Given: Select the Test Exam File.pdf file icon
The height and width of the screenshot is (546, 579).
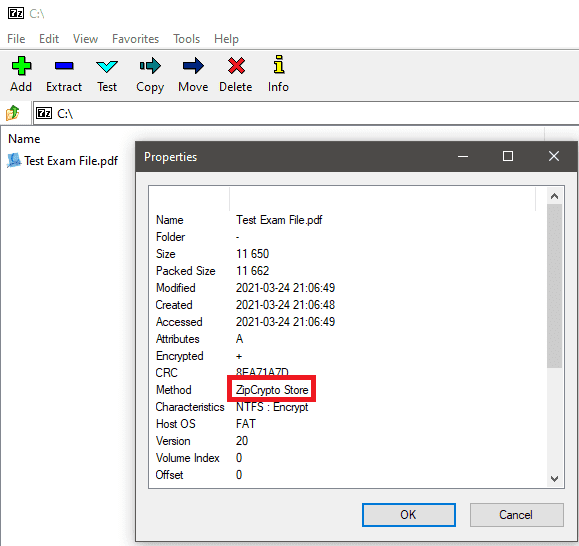Looking at the screenshot, I should click(x=14, y=161).
